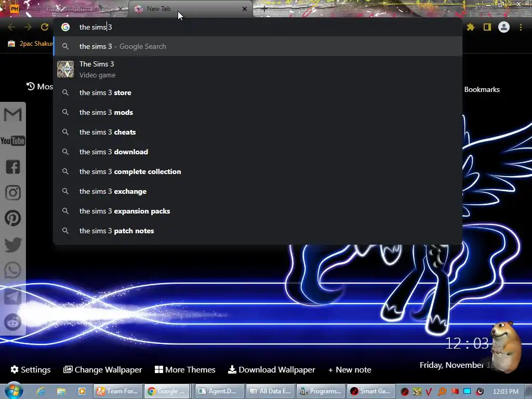
Task: Click the orange magnifier tray icon
Action: (442, 392)
